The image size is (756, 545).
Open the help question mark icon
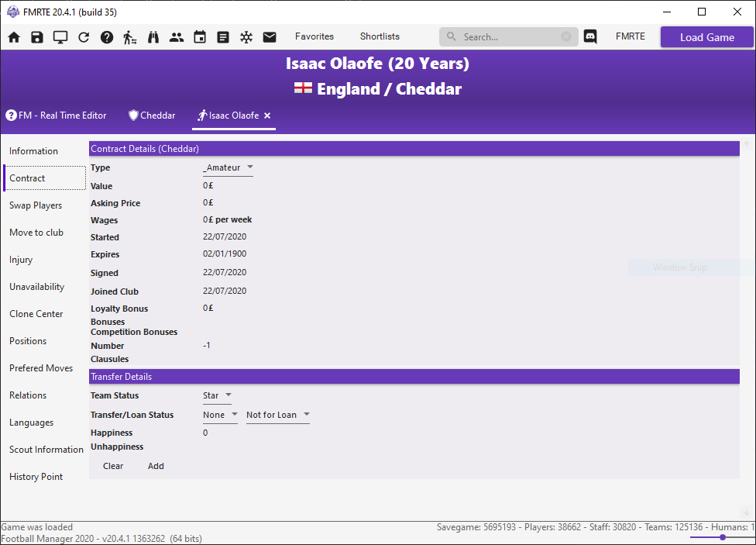[x=107, y=37]
